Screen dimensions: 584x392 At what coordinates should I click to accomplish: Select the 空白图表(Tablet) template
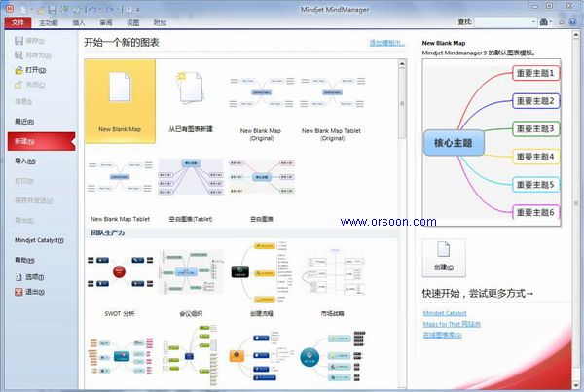(x=191, y=190)
